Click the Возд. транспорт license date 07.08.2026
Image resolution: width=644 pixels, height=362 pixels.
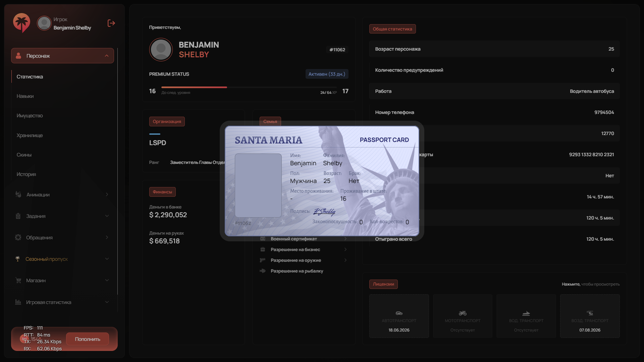590,330
